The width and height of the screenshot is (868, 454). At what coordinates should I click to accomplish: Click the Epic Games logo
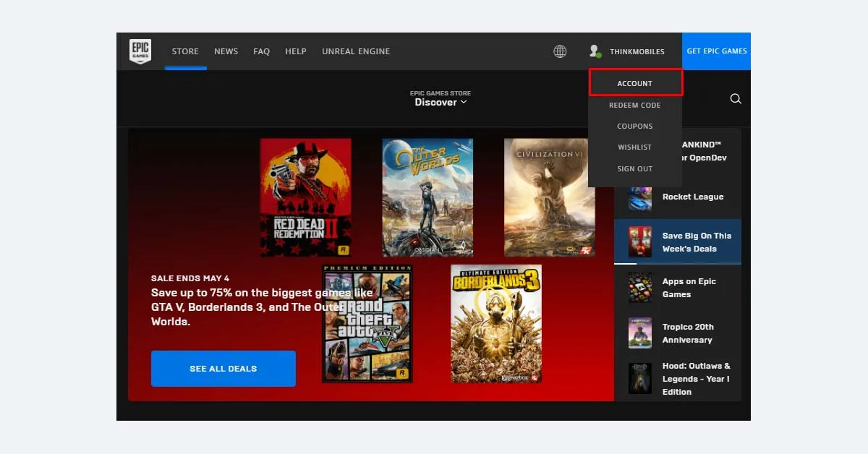pyautogui.click(x=140, y=51)
